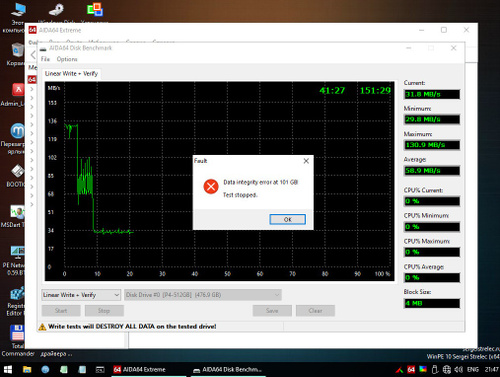The width and height of the screenshot is (500, 377).
Task: Click the Clear button
Action: click(x=315, y=311)
